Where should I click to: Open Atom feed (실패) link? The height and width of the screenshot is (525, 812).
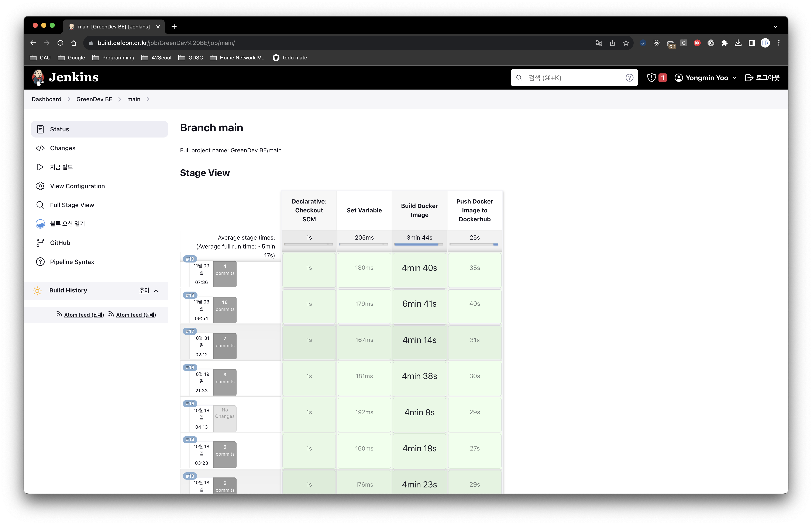[x=136, y=315]
